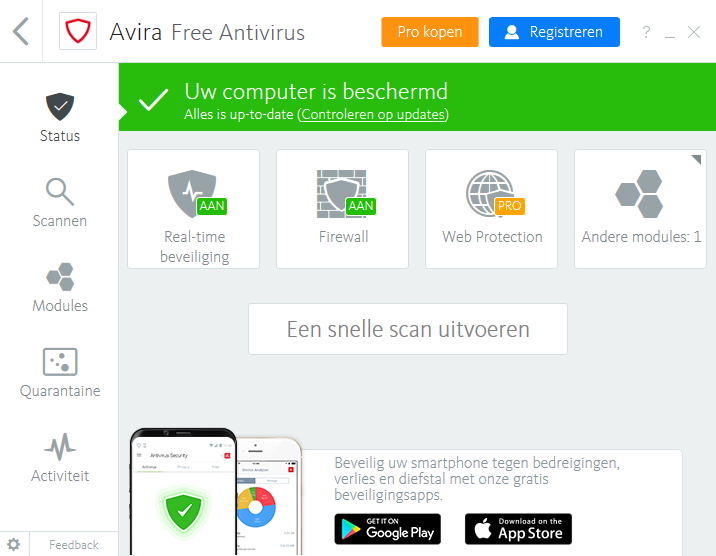716x556 pixels.
Task: Click the back arrow icon
Action: [21, 31]
